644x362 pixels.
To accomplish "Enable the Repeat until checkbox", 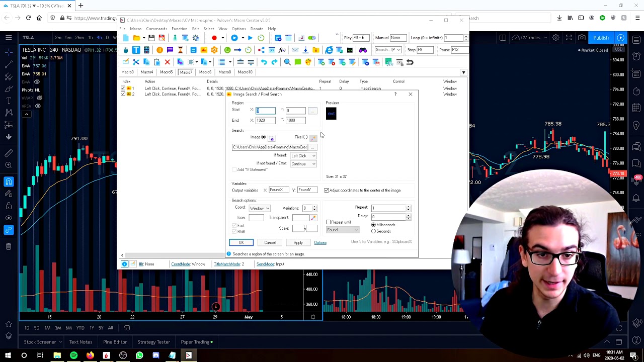I will click(x=329, y=222).
